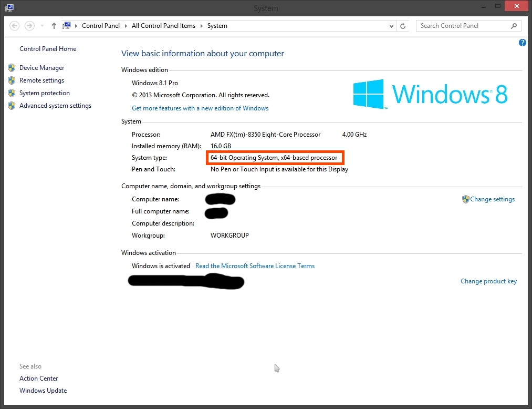Click Change settings for computer name
Screen dimensions: 532x409
coord(492,199)
